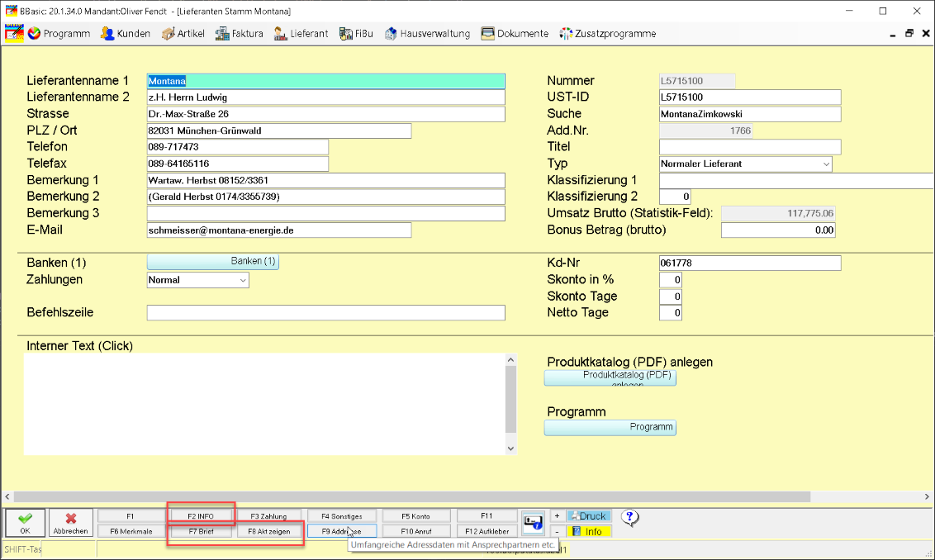Open the Zusatzprogramme menu

pyautogui.click(x=608, y=33)
